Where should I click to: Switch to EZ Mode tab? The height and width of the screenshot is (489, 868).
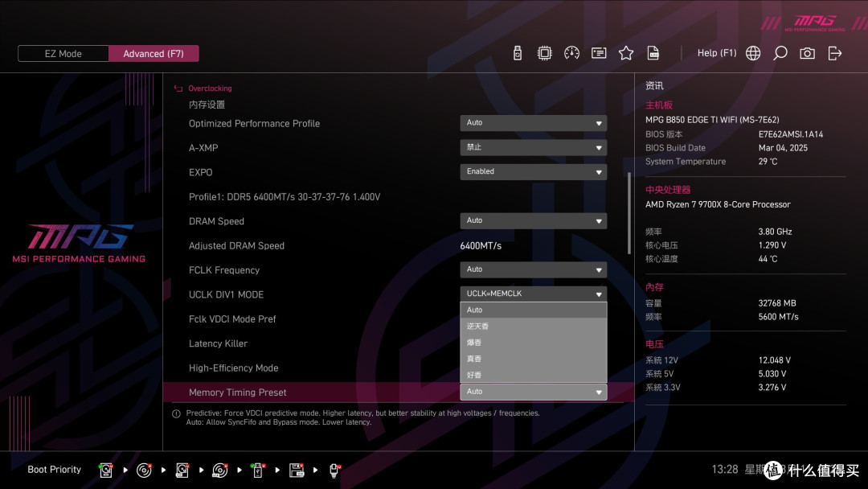tap(63, 54)
